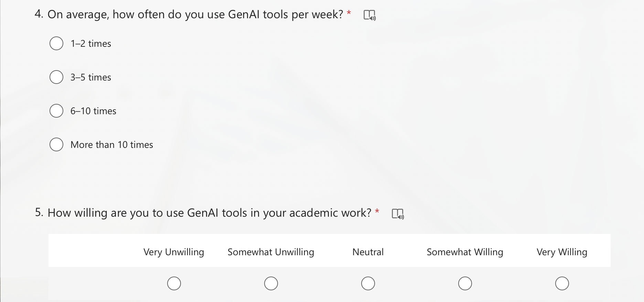Click the "6–10 times" option text

coord(93,111)
